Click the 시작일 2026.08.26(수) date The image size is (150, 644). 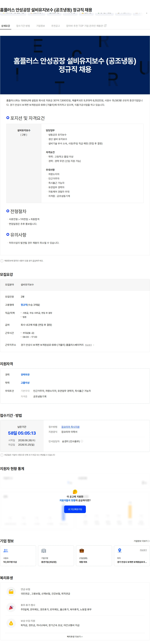(27, 440)
